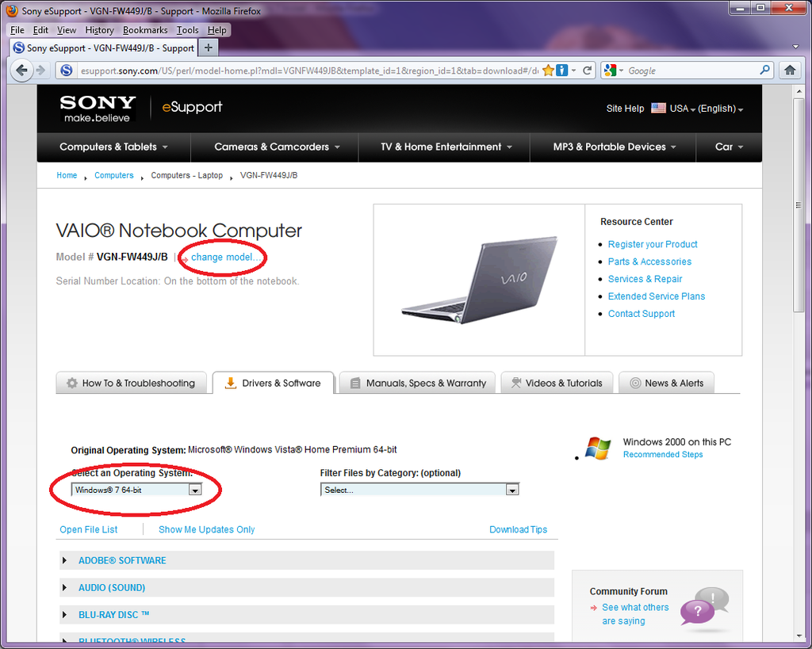This screenshot has height=649, width=812.
Task: Open the TV & Home Entertainment nav menu
Action: point(446,147)
